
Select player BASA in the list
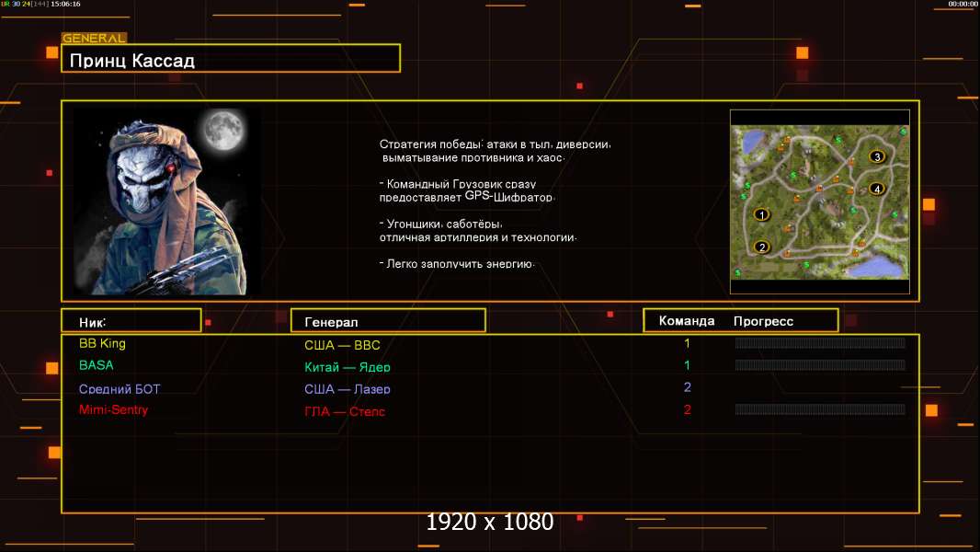click(x=97, y=365)
